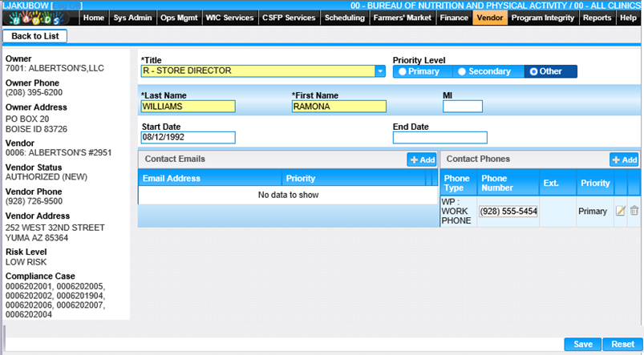Click the End Date field
This screenshot has width=644, height=355.
pos(439,138)
